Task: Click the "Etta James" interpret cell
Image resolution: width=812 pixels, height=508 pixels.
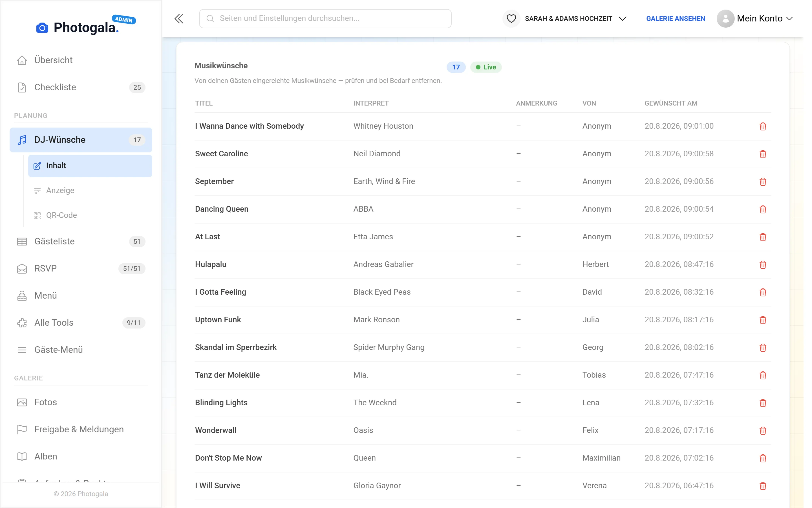Action: [373, 237]
